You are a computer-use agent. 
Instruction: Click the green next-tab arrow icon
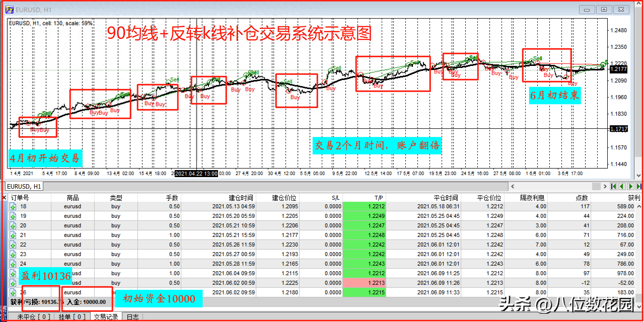[x=631, y=186]
